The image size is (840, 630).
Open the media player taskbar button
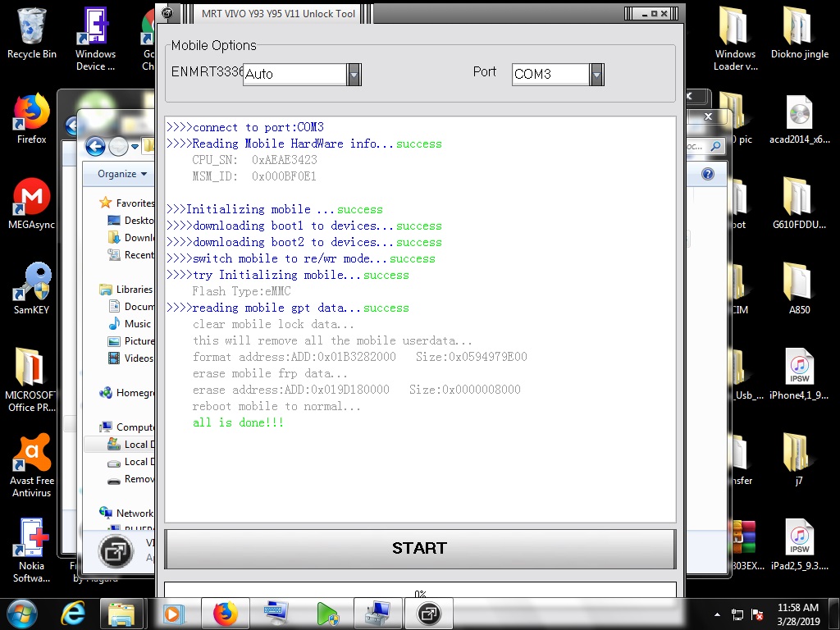coord(173,614)
